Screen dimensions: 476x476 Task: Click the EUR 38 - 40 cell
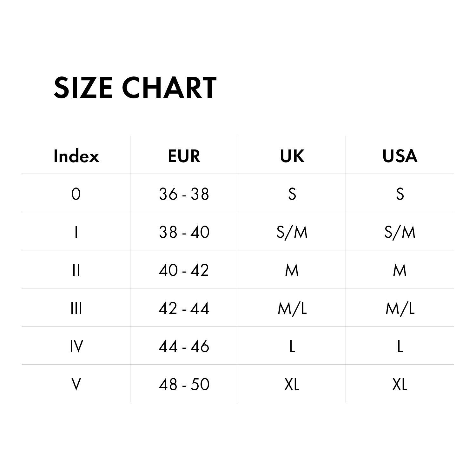184,232
